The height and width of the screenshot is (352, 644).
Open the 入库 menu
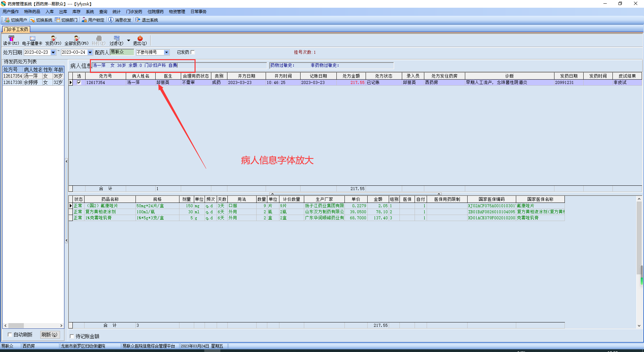(50, 12)
